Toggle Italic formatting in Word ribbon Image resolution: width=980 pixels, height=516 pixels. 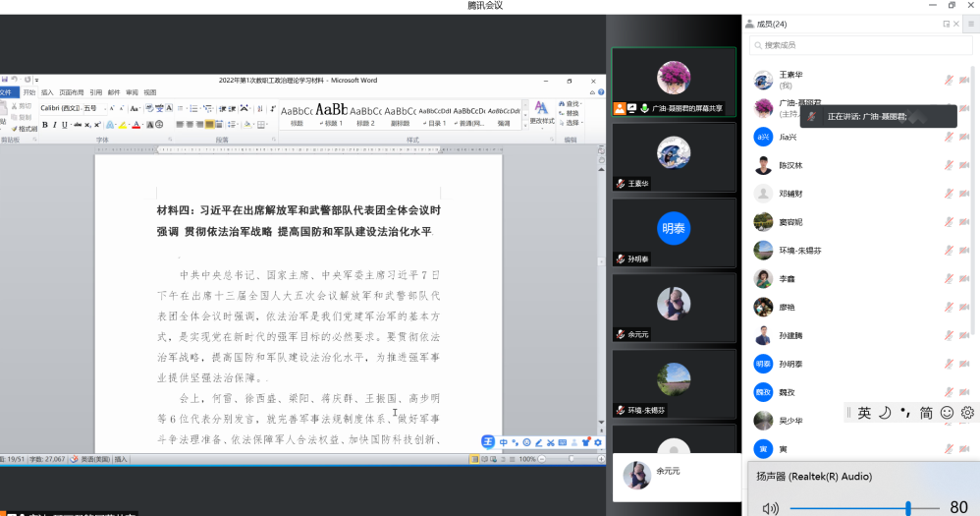[55, 125]
